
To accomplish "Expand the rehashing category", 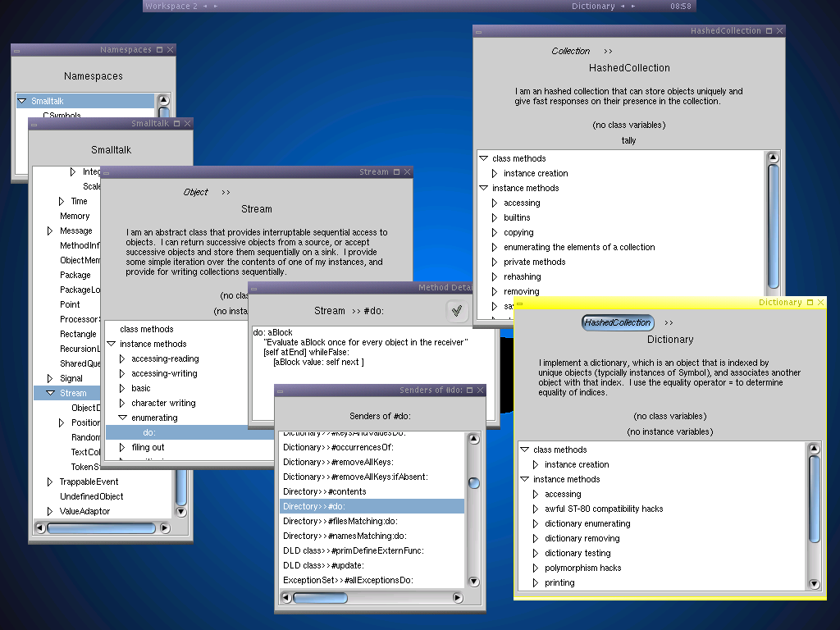I will (495, 276).
